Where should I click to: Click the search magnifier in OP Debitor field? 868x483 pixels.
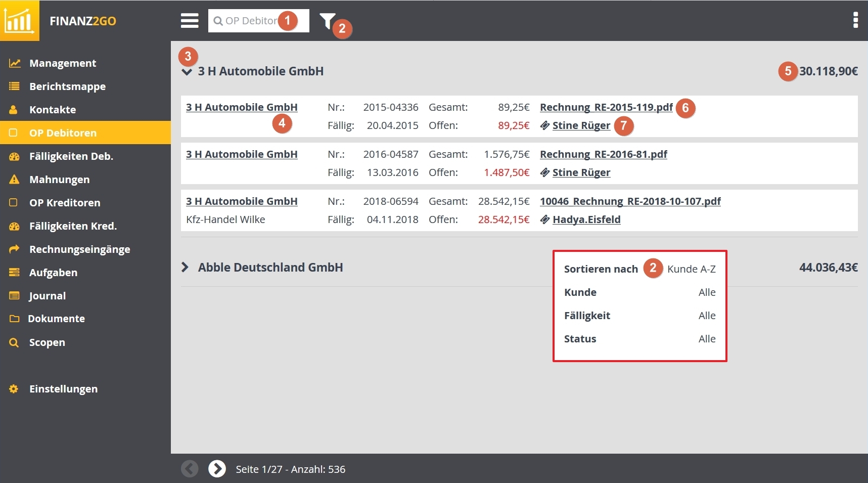tap(218, 21)
